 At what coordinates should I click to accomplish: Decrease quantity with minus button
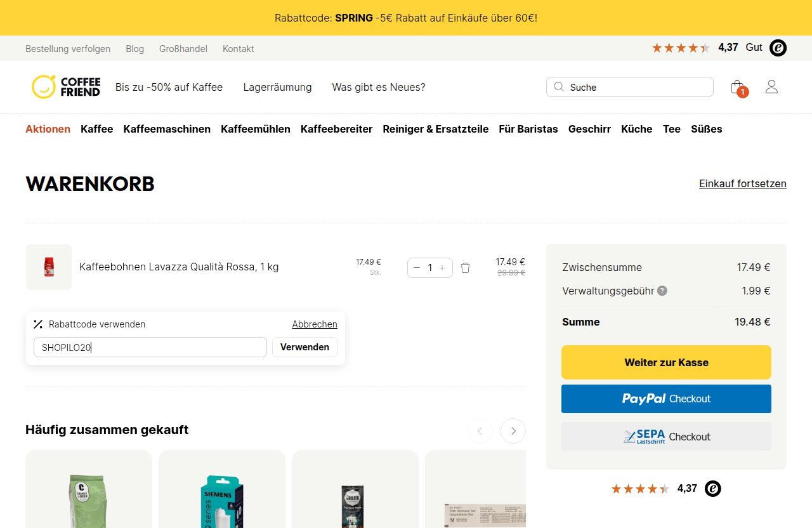(x=417, y=268)
